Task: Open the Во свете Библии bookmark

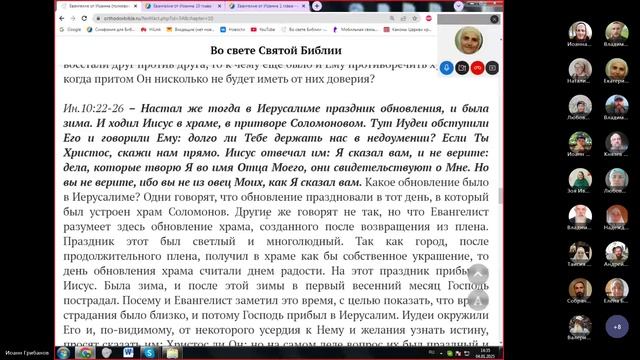Action: (304, 29)
